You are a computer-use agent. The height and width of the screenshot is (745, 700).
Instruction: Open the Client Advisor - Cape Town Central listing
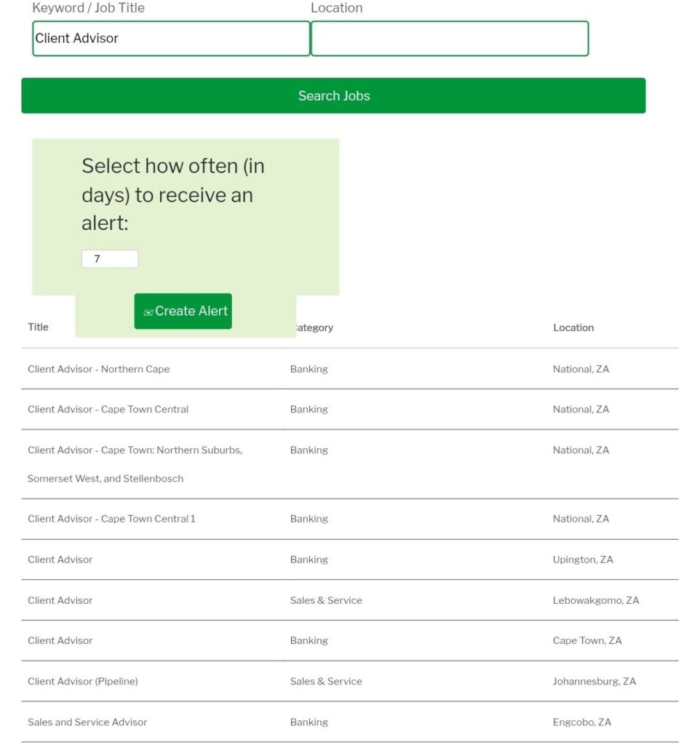click(x=108, y=410)
